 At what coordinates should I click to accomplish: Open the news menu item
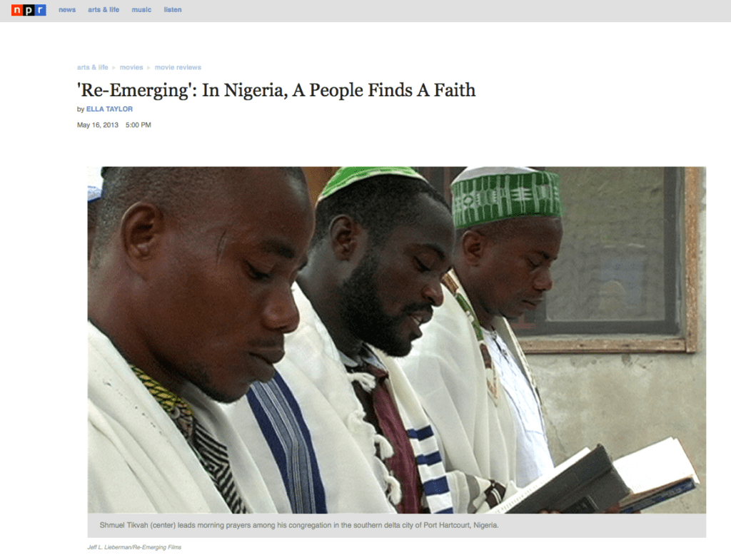(67, 10)
